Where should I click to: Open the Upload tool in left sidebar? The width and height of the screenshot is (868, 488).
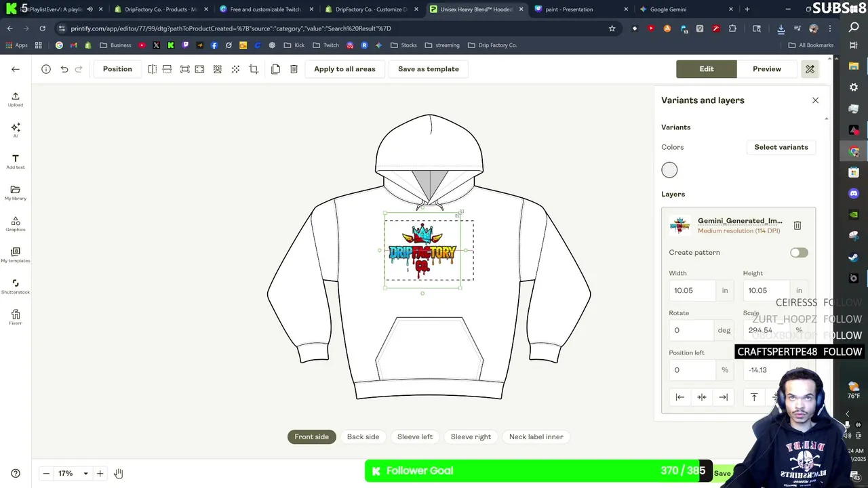click(x=16, y=99)
